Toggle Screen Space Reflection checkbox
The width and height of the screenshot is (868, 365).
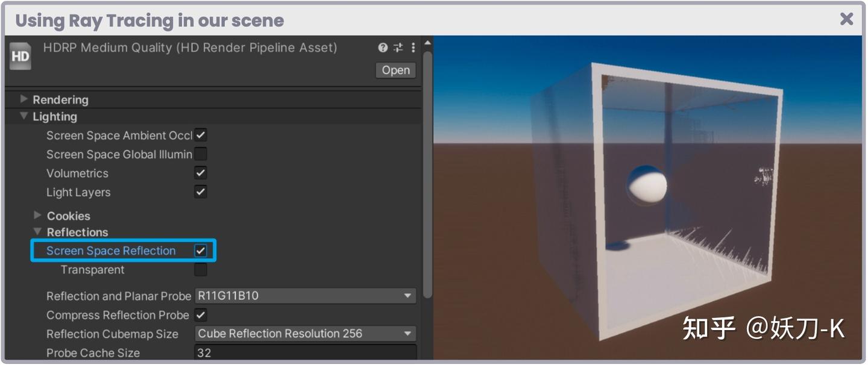pos(201,251)
